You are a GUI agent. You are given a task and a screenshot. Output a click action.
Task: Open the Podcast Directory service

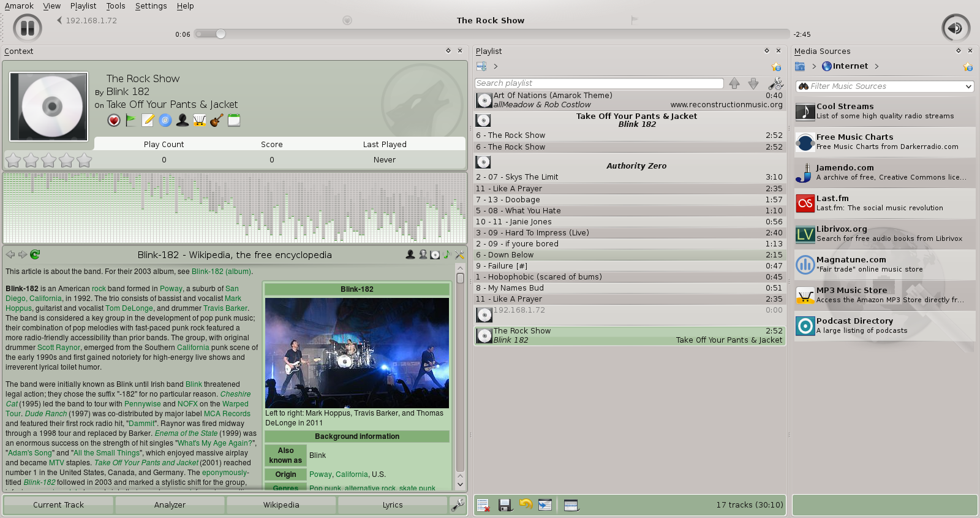point(884,326)
